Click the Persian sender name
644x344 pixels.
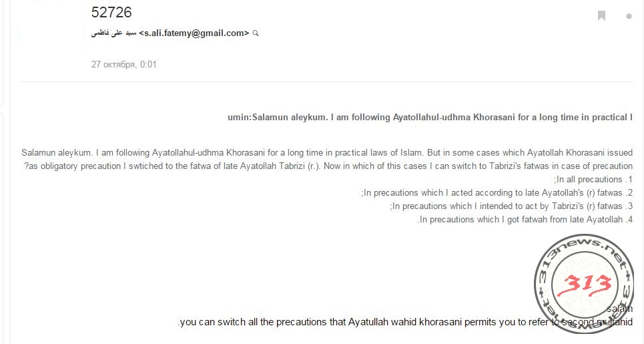coord(113,33)
